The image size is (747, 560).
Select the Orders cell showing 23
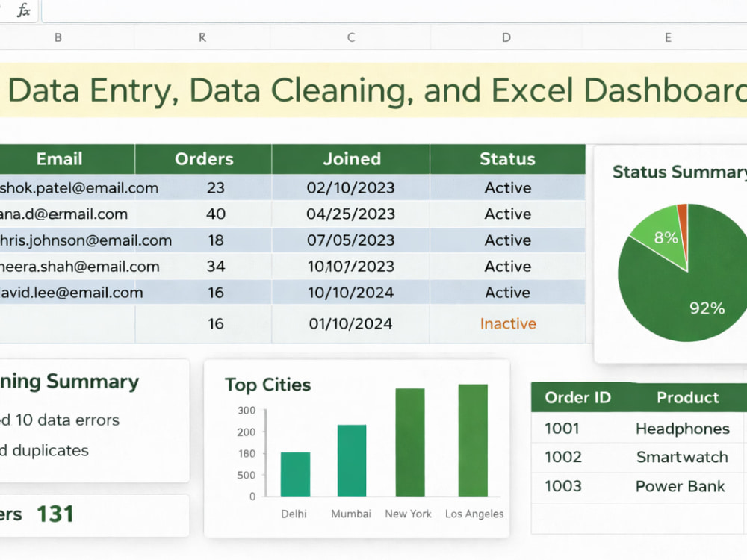point(215,187)
